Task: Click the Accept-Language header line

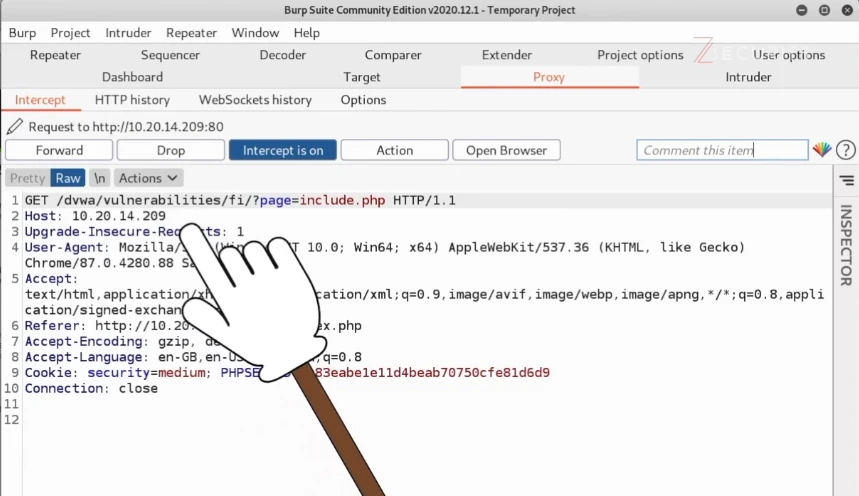Action: 193,357
